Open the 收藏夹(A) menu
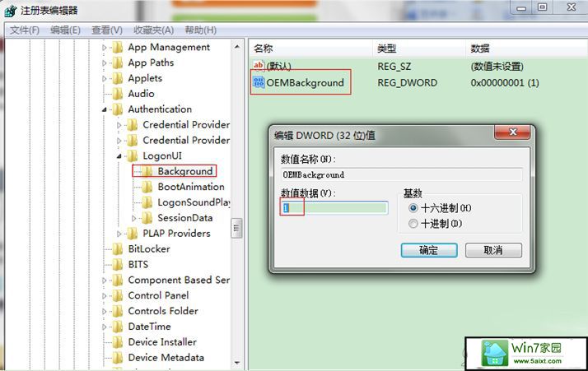The image size is (588, 371). pyautogui.click(x=153, y=30)
